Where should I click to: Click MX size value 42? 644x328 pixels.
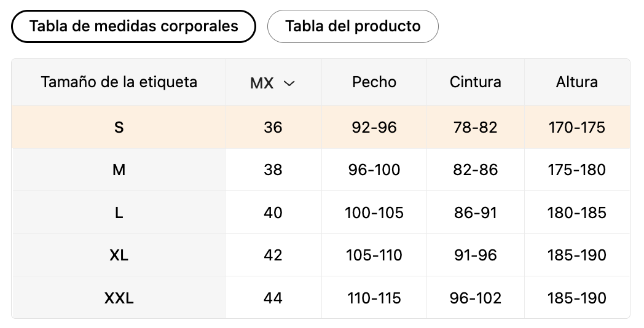click(273, 255)
